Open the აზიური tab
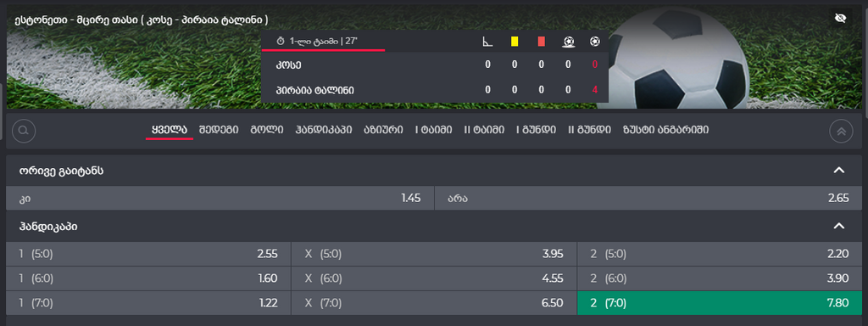The height and width of the screenshot is (326, 868). 383,130
